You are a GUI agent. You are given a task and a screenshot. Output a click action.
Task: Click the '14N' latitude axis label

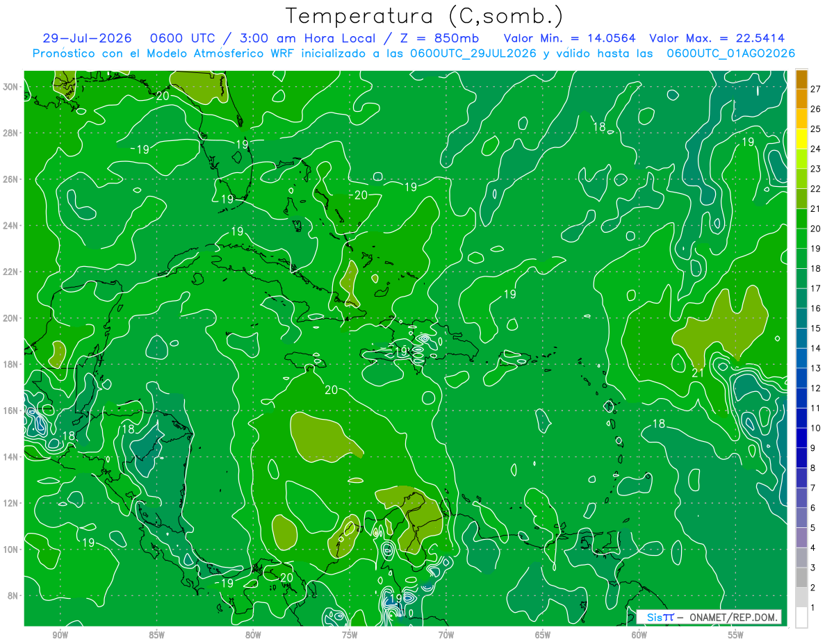pyautogui.click(x=10, y=456)
